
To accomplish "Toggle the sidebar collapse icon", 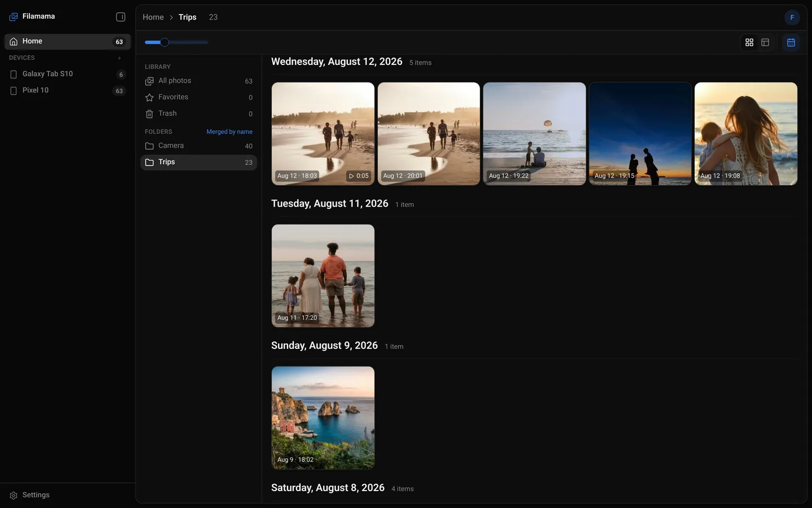I will [120, 17].
